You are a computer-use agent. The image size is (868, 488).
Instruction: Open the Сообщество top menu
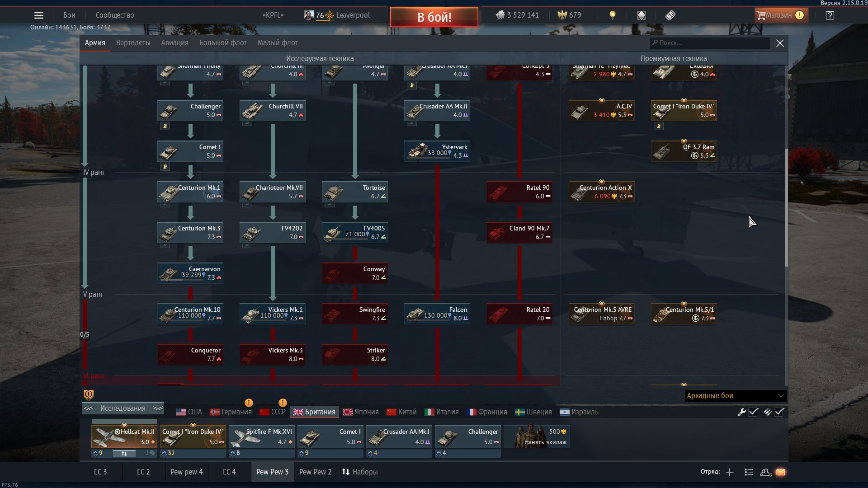[x=115, y=15]
